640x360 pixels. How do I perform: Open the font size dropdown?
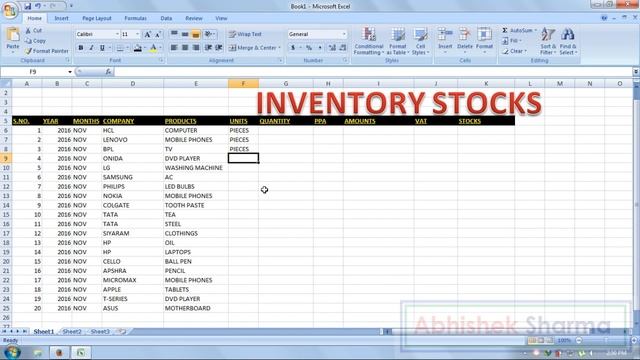pos(137,34)
